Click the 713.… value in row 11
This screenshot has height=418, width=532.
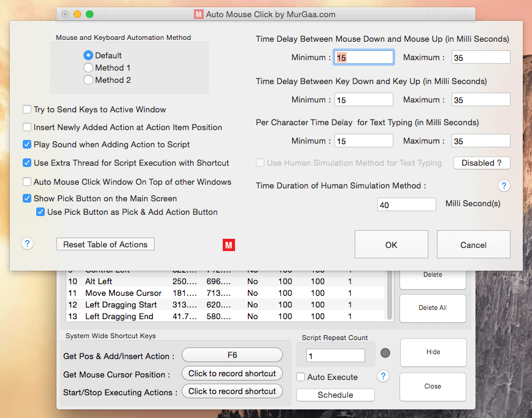[x=218, y=293]
